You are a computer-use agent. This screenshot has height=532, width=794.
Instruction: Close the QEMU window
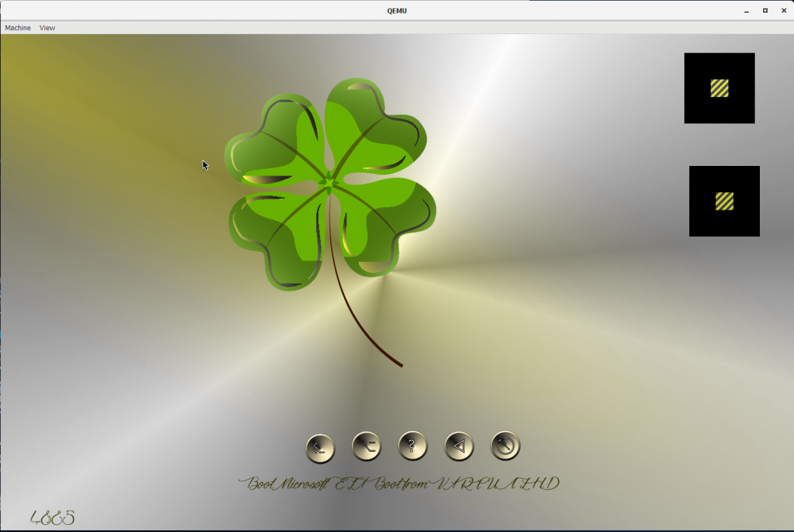click(x=784, y=10)
